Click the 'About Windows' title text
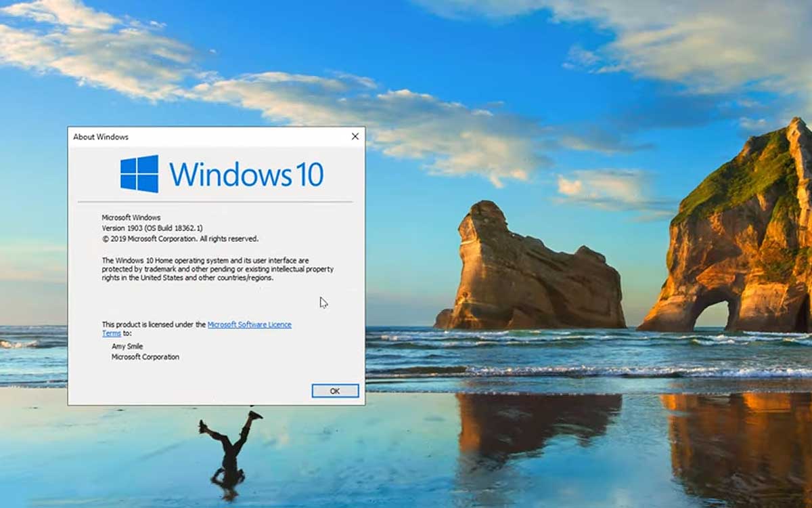The height and width of the screenshot is (508, 812). coord(101,137)
